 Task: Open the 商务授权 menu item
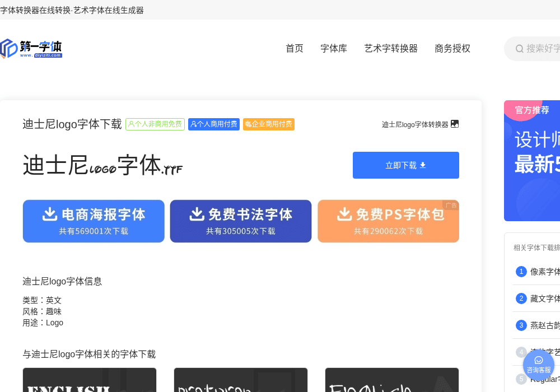[452, 48]
